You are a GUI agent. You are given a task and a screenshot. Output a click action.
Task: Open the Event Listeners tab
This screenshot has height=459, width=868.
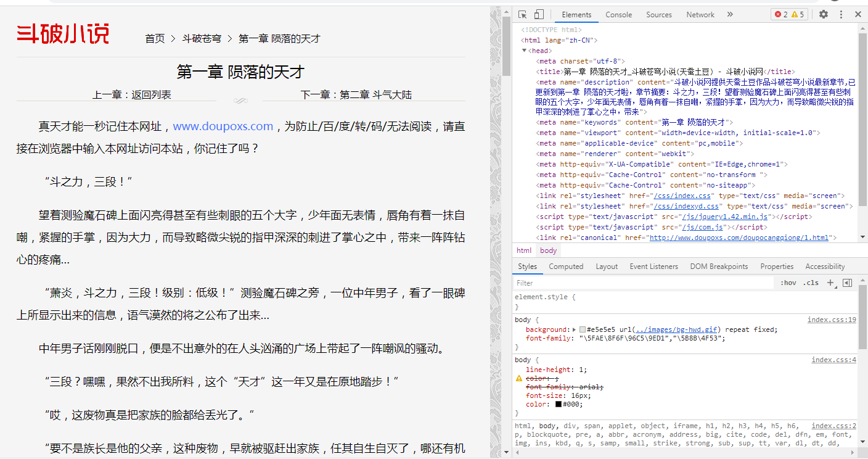coord(653,267)
